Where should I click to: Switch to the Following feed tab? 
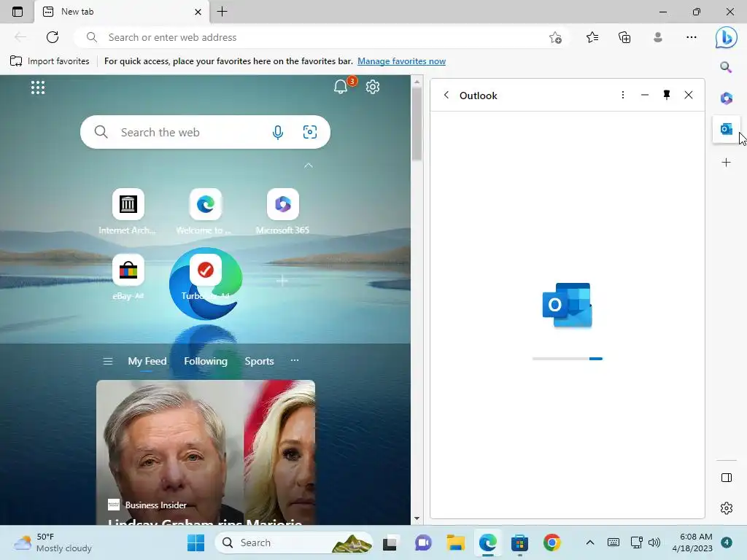pyautogui.click(x=206, y=361)
